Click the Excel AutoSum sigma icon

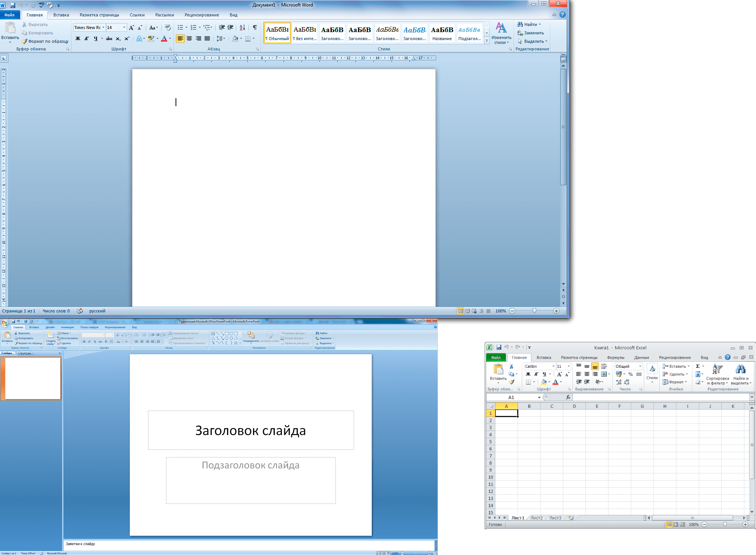pyautogui.click(x=698, y=366)
